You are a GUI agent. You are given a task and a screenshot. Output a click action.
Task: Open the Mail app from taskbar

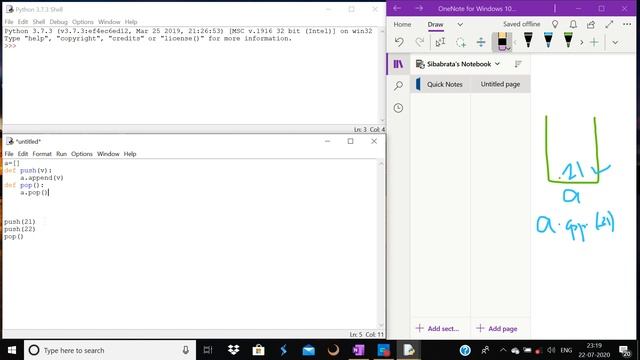click(309, 350)
